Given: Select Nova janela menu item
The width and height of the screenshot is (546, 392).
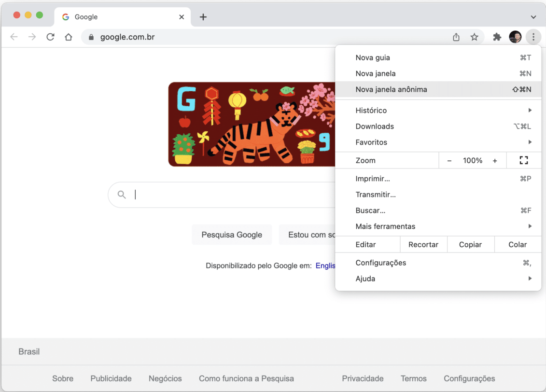Looking at the screenshot, I should click(x=438, y=73).
